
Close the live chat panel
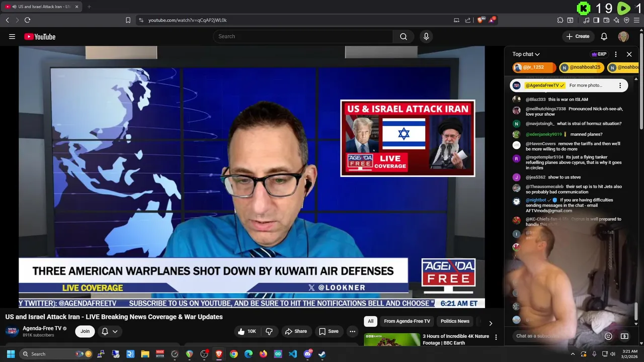coord(629,54)
